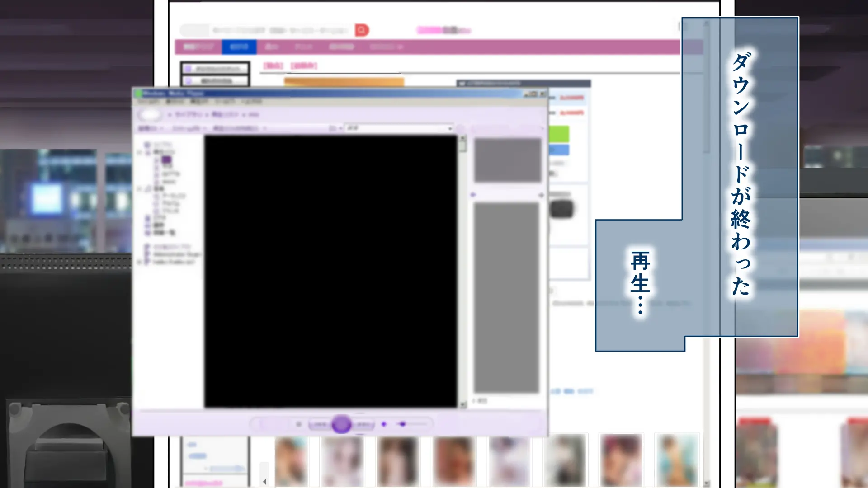This screenshot has width=868, height=488.
Task: Click the next track button beside play
Action: tap(363, 424)
